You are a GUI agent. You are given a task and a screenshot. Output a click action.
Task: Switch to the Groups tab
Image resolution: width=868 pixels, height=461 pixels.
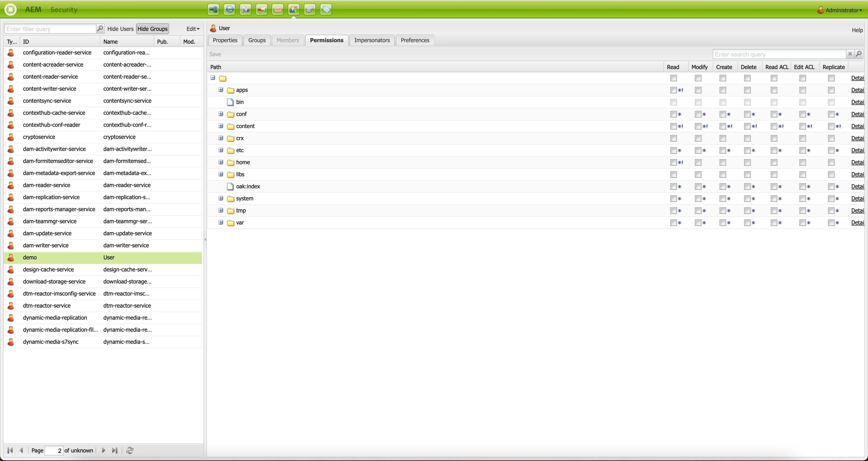click(x=257, y=40)
